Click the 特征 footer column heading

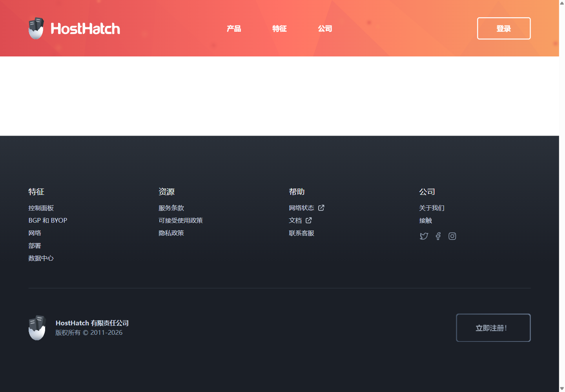pos(36,192)
